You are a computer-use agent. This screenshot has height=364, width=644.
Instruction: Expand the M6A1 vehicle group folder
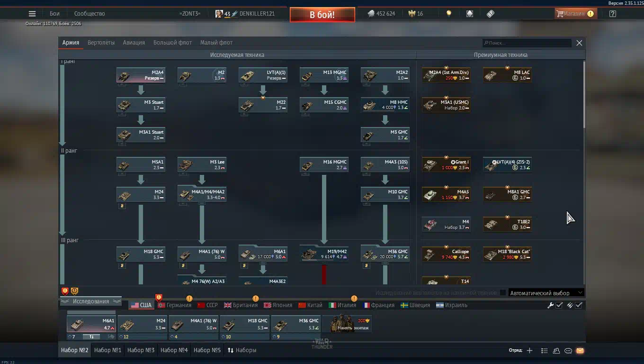[x=263, y=254]
